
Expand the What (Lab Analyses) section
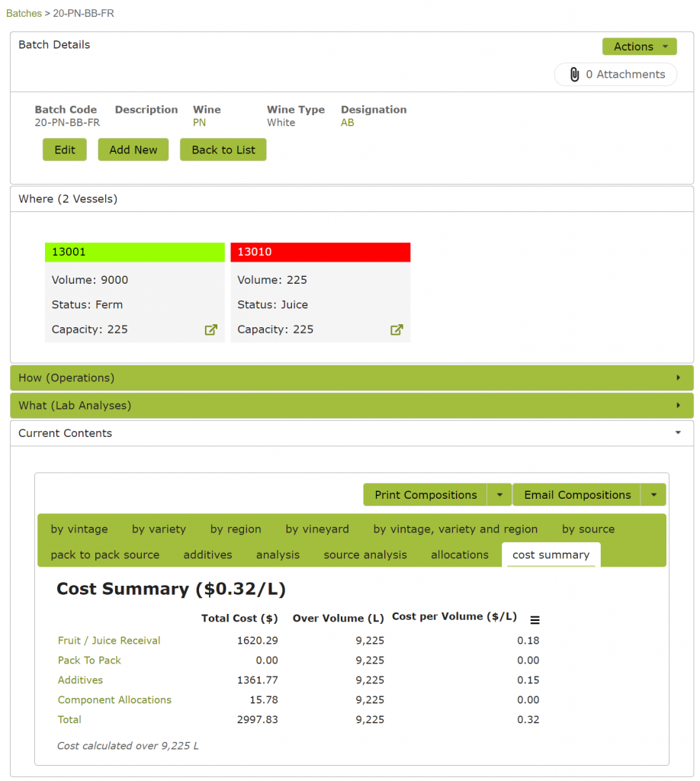point(351,405)
